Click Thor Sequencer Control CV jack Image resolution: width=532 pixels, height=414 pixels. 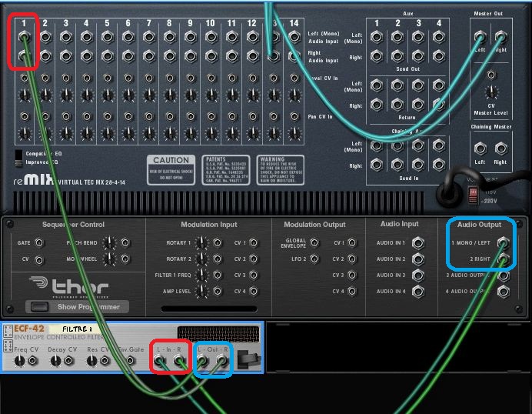click(39, 261)
